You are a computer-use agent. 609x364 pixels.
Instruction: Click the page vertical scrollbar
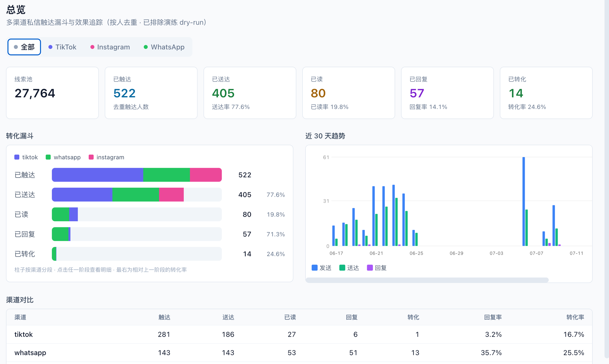point(607,179)
